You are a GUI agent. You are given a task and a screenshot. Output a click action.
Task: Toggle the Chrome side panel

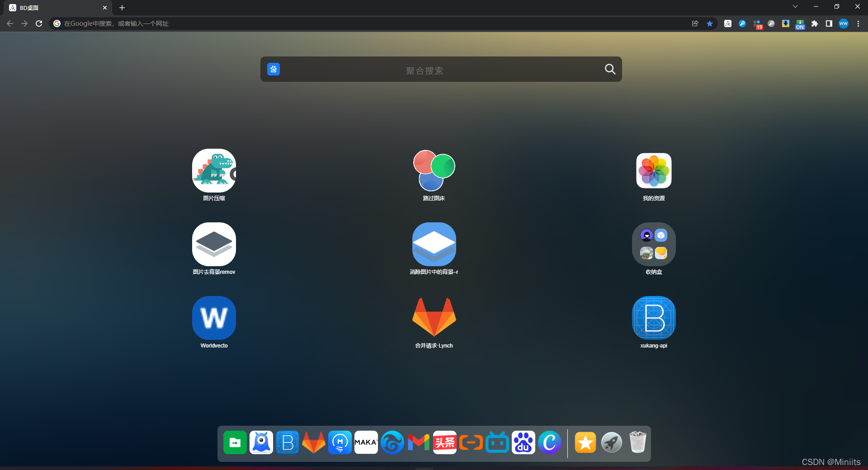829,23
